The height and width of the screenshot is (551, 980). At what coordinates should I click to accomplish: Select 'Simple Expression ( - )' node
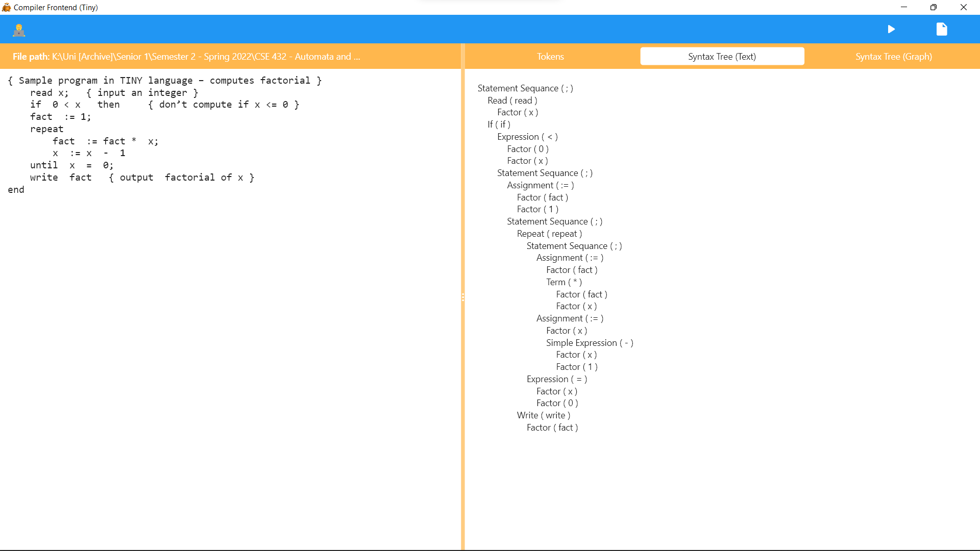[x=589, y=343]
